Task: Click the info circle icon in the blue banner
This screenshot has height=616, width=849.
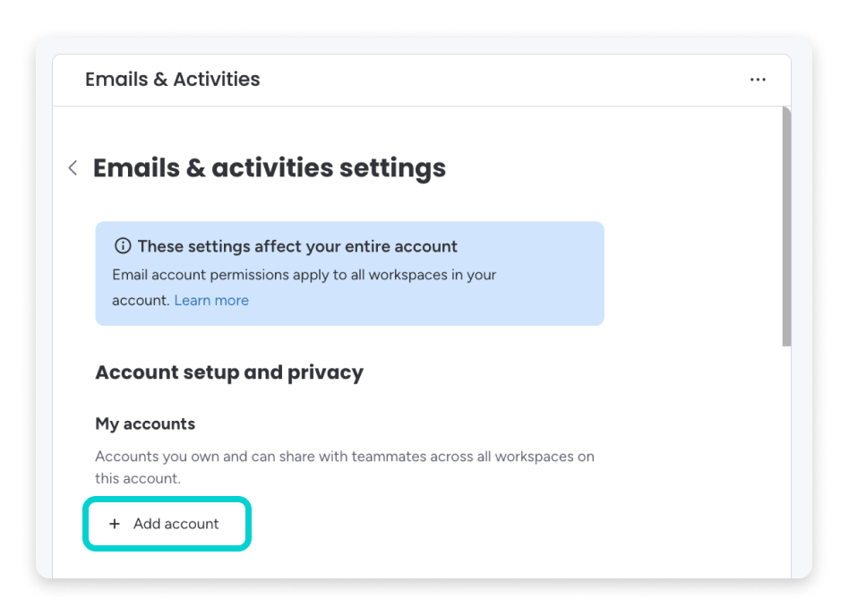Action: click(123, 245)
